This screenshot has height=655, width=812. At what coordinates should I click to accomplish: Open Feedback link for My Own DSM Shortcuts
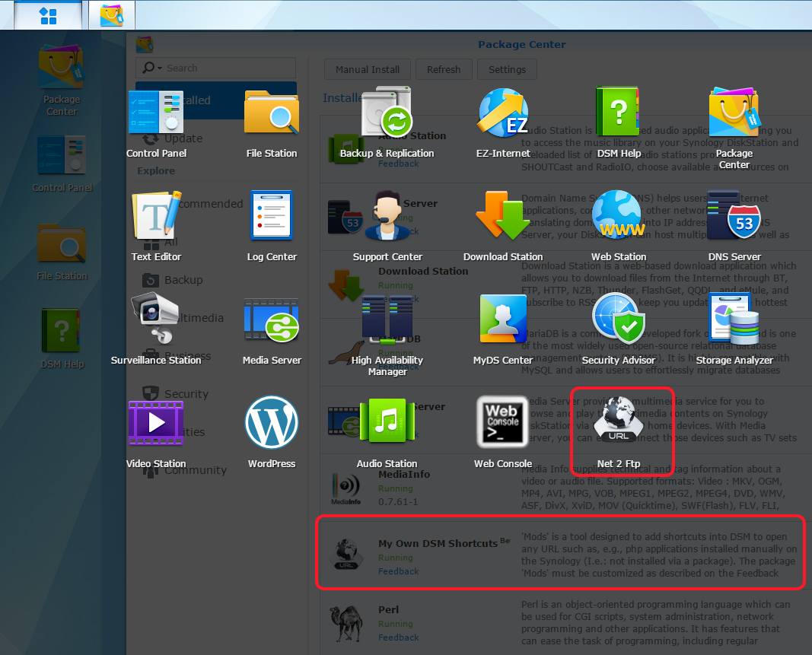[x=398, y=571]
